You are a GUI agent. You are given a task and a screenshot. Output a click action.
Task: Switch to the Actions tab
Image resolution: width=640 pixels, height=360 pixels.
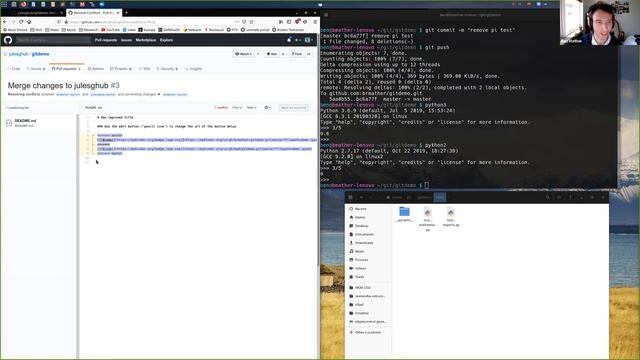coord(96,69)
